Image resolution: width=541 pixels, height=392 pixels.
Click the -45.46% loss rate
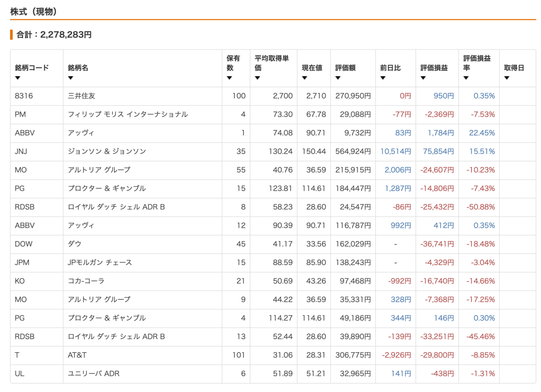click(x=481, y=336)
